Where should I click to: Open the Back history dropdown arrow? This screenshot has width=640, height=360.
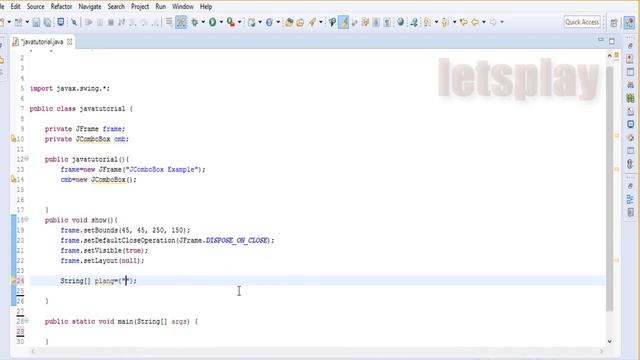click(484, 22)
